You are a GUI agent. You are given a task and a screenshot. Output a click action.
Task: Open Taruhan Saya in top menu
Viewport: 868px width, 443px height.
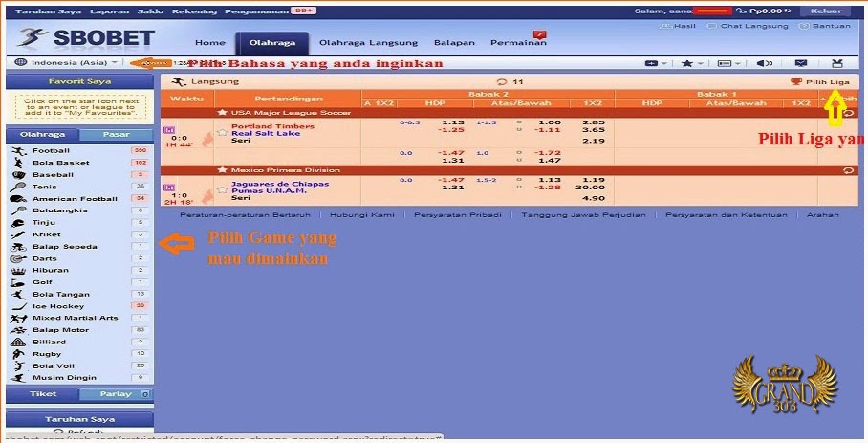click(x=48, y=11)
